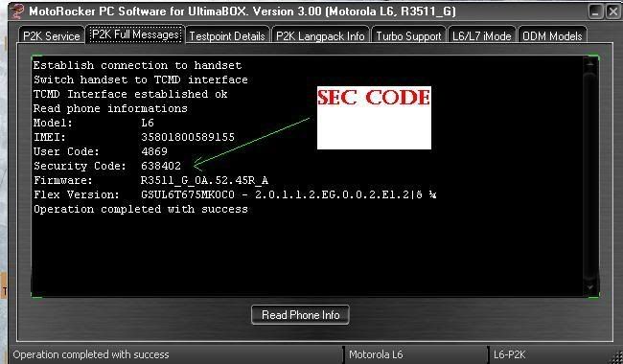Click the MotoRocker app icon in title bar

coord(16,11)
